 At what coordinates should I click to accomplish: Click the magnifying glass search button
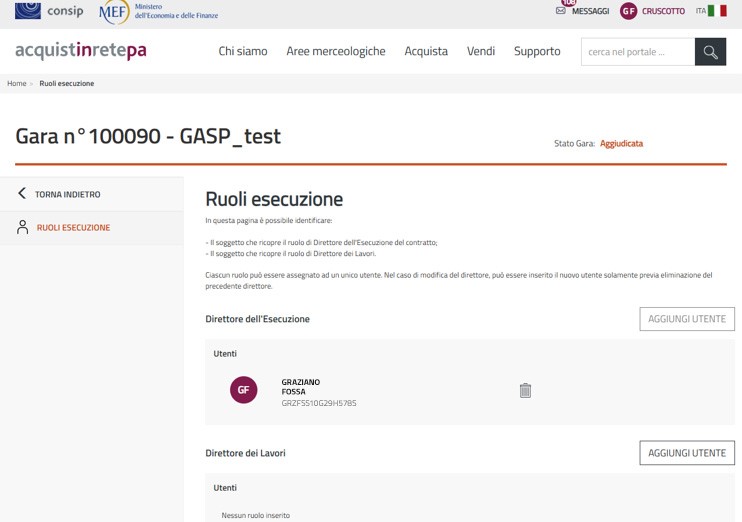pos(710,52)
